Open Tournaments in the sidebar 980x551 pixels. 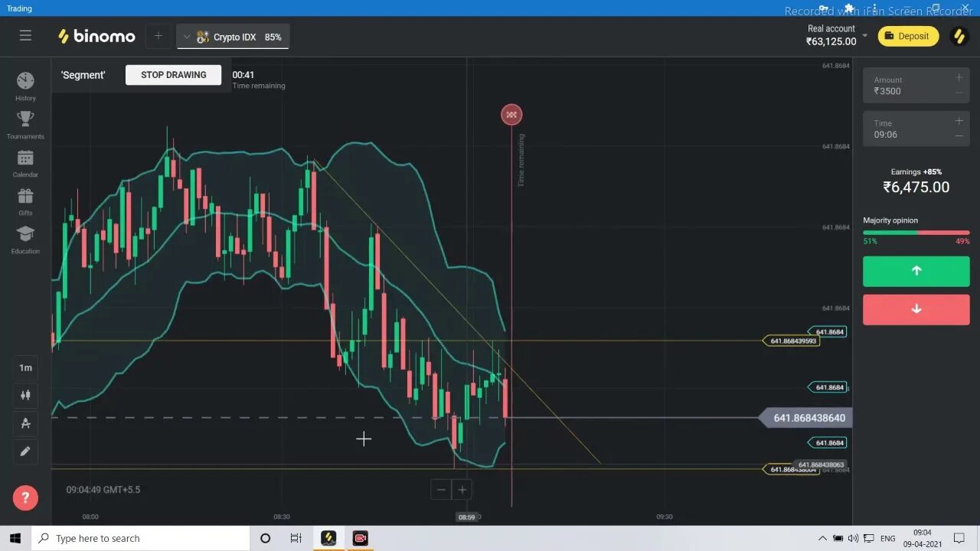pyautogui.click(x=25, y=125)
